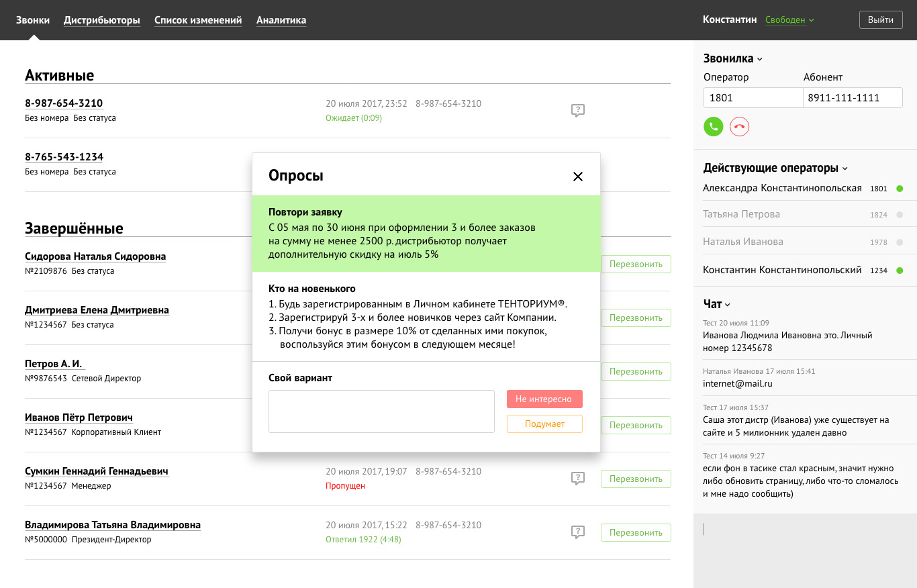Open the Аналитика page
The width and height of the screenshot is (917, 588).
click(x=281, y=19)
